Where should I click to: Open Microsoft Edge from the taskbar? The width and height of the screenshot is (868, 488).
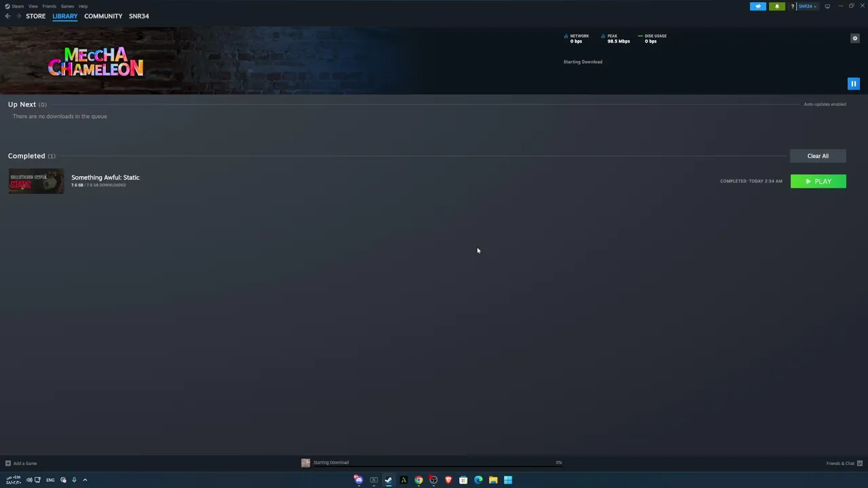click(x=478, y=480)
